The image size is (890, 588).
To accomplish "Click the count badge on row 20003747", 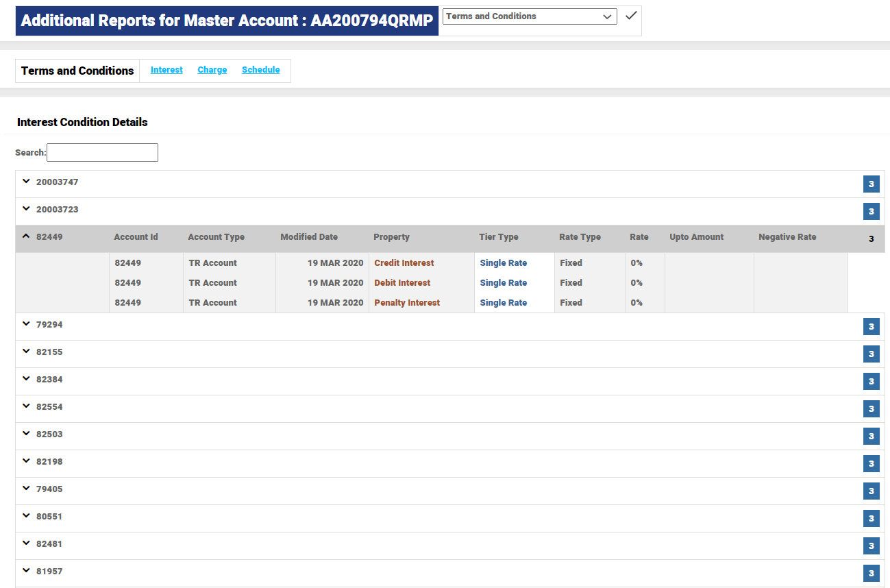I will pyautogui.click(x=871, y=184).
